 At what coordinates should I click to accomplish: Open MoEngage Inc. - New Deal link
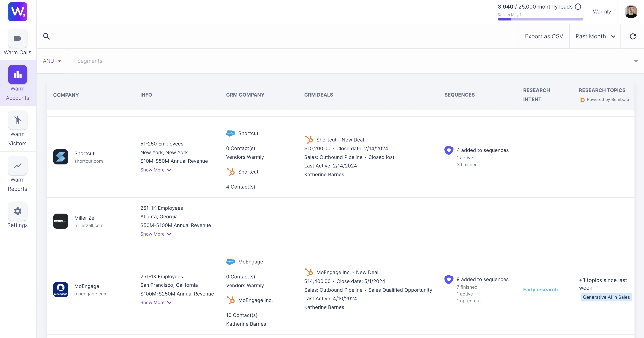pyautogui.click(x=347, y=272)
